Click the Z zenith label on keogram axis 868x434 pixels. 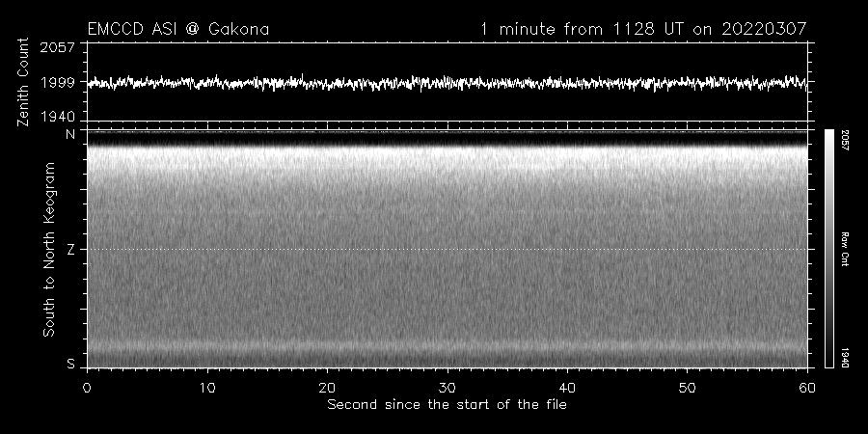[70, 250]
